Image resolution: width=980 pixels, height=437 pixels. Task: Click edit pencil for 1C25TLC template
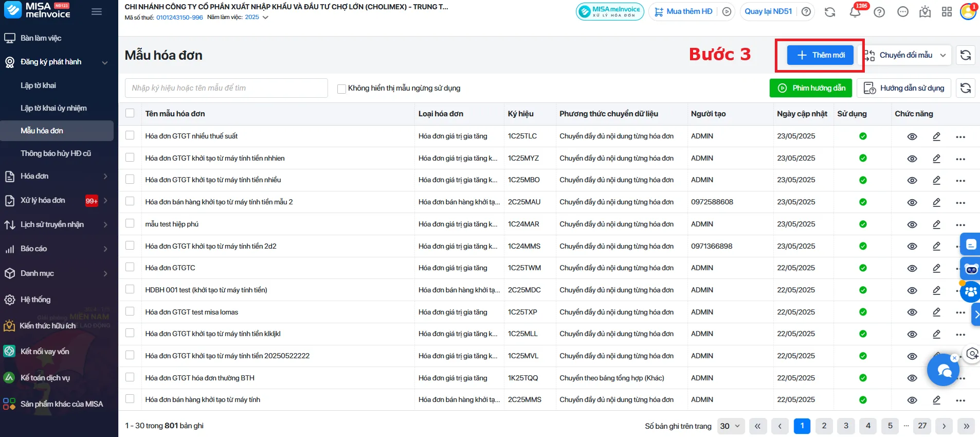tap(936, 136)
